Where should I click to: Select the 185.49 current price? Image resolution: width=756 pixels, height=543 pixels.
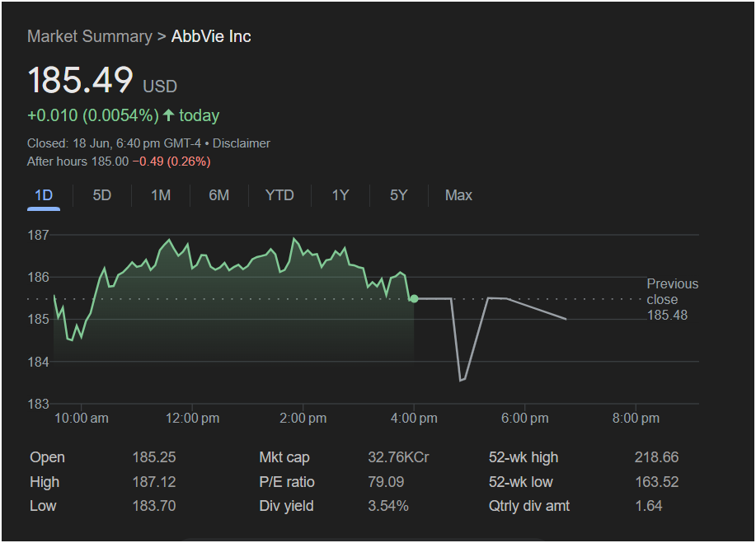[x=80, y=79]
